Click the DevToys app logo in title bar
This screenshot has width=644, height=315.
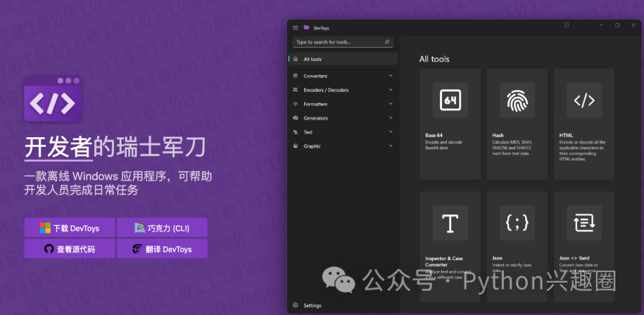pyautogui.click(x=306, y=27)
